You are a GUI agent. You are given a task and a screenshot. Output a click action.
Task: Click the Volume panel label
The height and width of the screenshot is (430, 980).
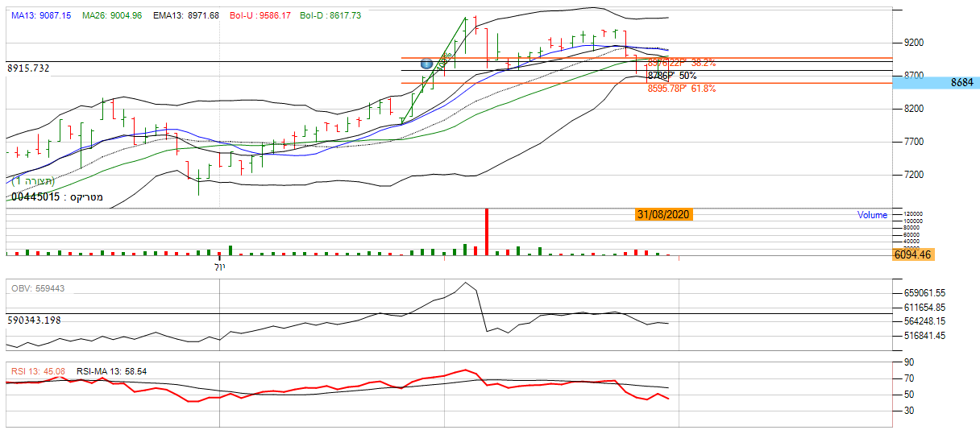(x=872, y=215)
